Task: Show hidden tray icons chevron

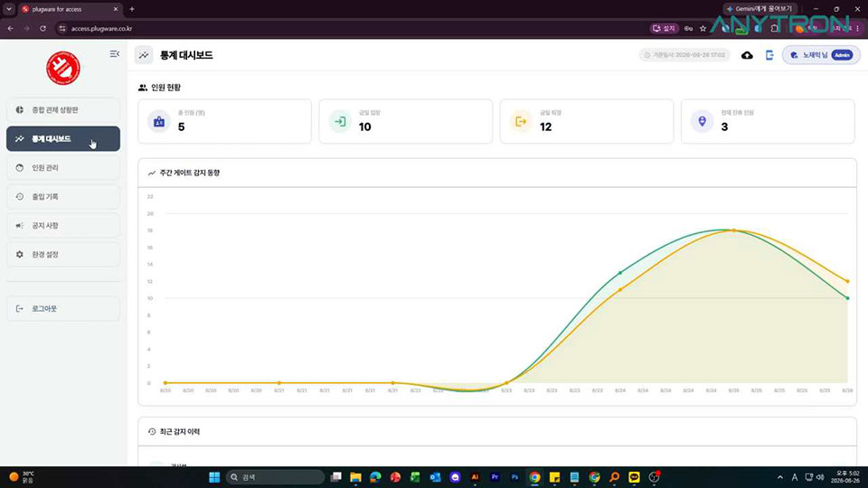Action: pos(780,477)
